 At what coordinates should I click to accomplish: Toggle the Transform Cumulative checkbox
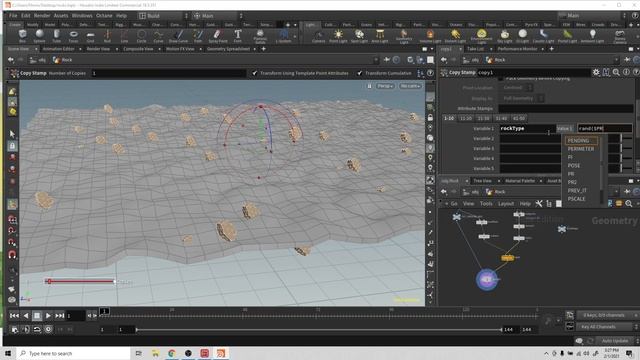[360, 73]
